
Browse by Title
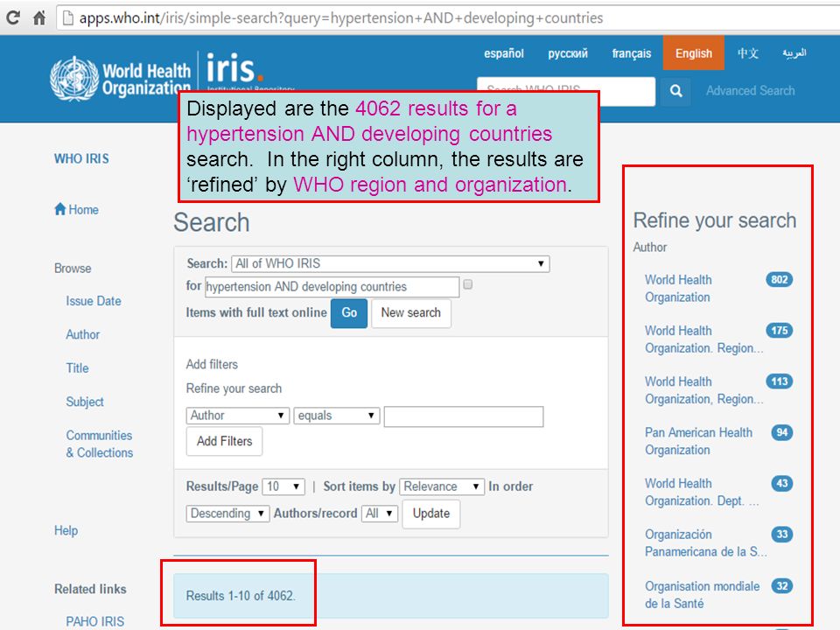pos(77,368)
